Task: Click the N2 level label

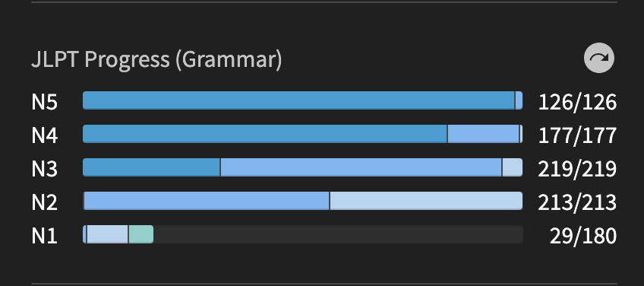Action: tap(44, 202)
